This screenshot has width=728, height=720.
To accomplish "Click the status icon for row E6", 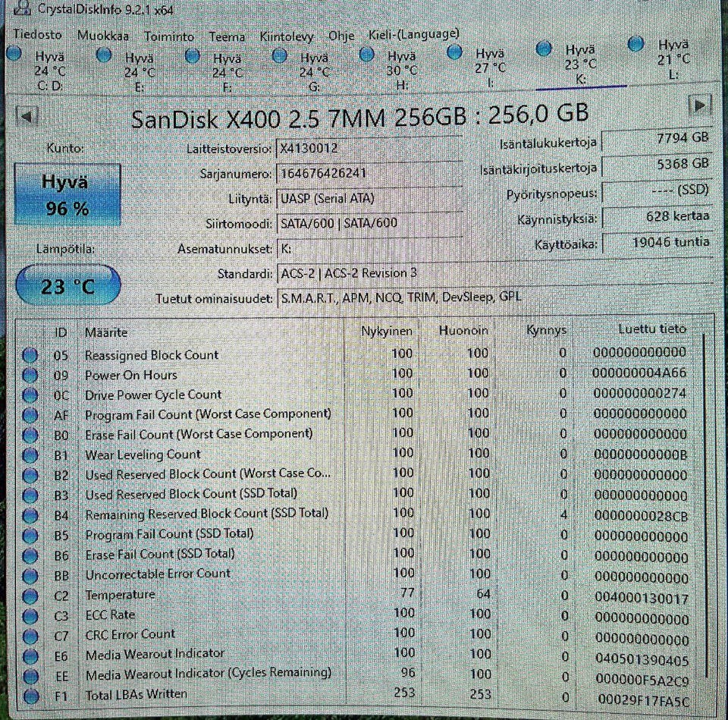I will pos(30,656).
